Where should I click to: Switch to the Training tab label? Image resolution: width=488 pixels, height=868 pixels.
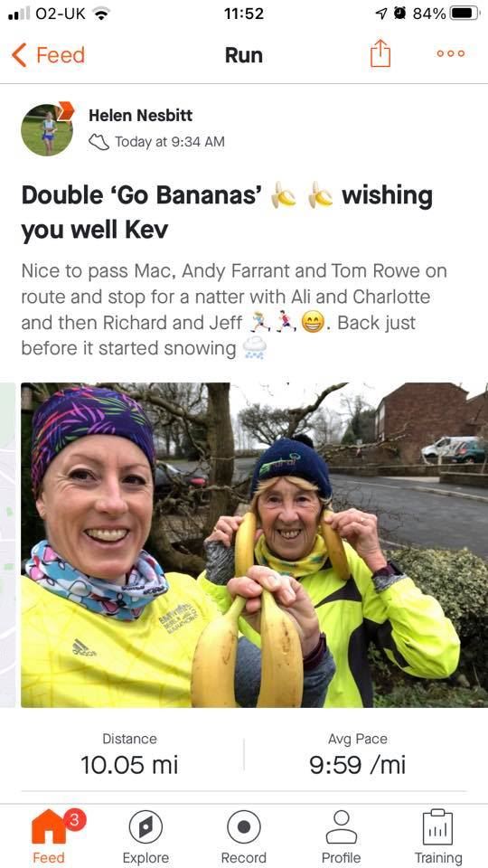coord(438,857)
